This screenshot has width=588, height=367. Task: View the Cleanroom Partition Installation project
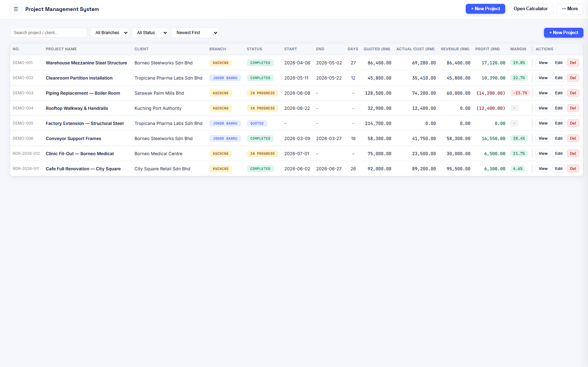pyautogui.click(x=543, y=78)
